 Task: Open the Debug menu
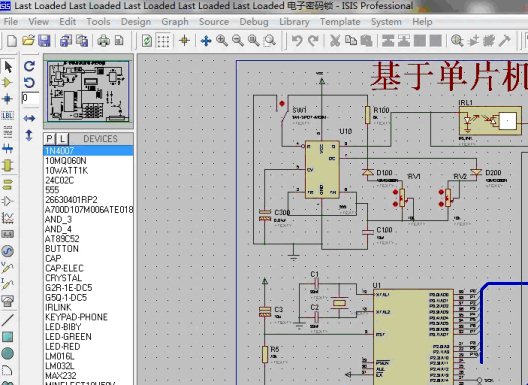(254, 22)
